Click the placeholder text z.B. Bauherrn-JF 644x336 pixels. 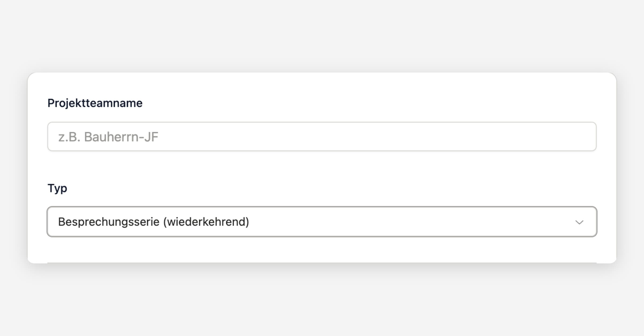click(x=108, y=137)
